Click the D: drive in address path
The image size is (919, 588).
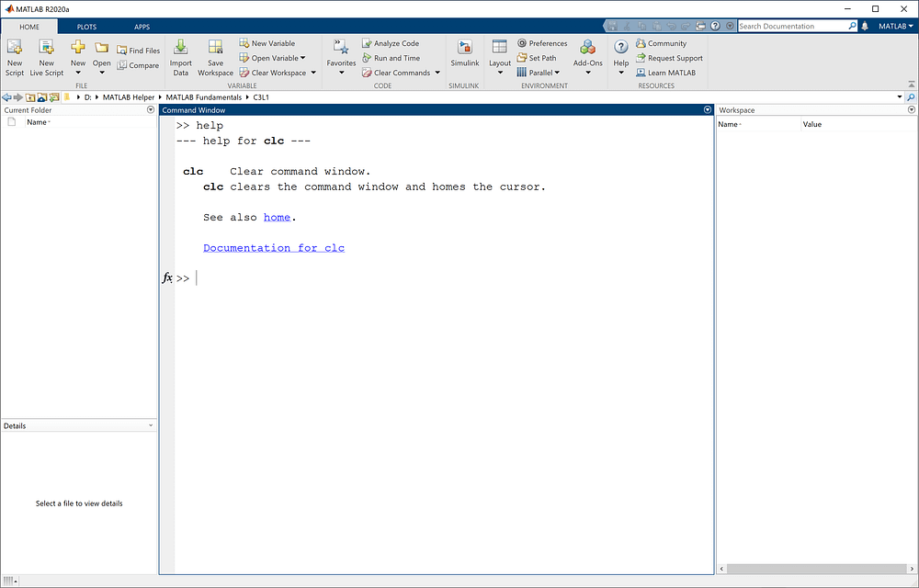pyautogui.click(x=88, y=97)
